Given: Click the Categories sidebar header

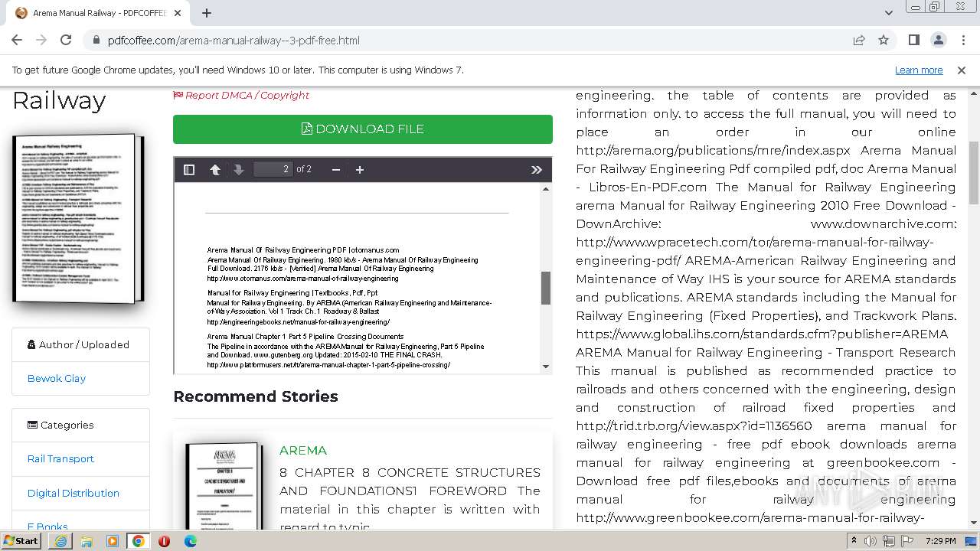Looking at the screenshot, I should (x=60, y=425).
